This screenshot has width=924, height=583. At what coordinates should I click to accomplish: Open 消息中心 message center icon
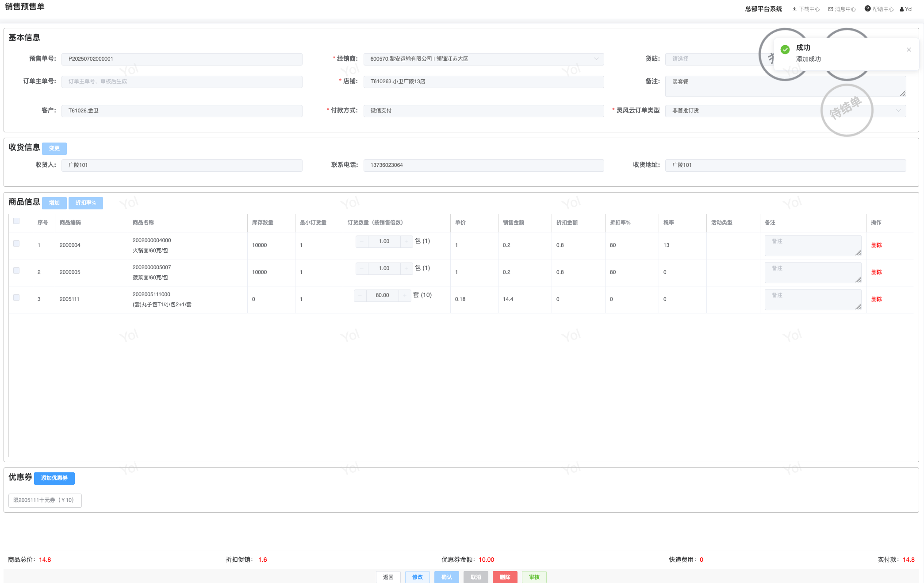tap(830, 9)
